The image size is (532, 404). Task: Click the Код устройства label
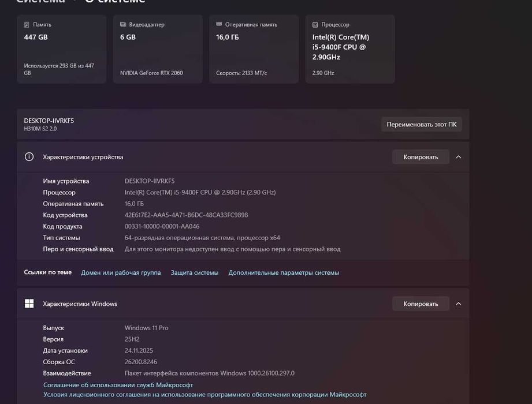65,215
